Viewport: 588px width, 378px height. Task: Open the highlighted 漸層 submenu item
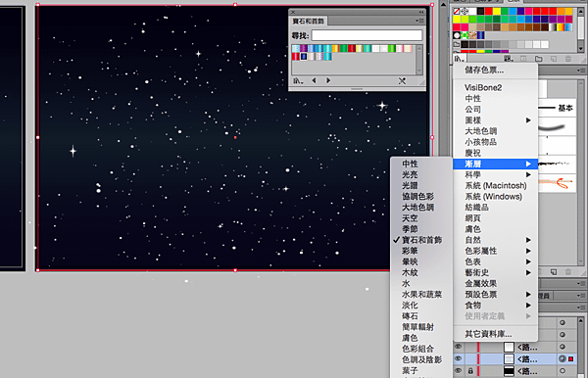coord(495,164)
